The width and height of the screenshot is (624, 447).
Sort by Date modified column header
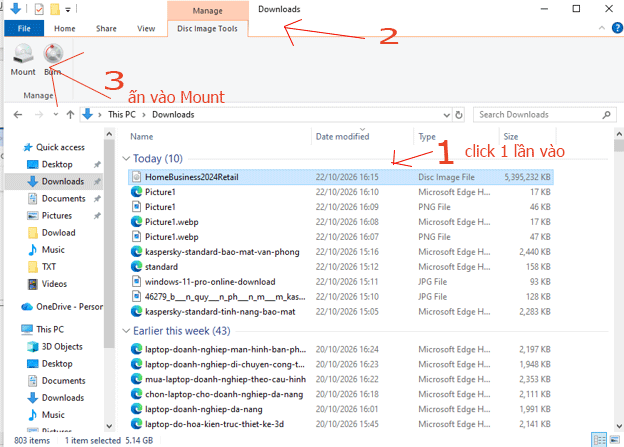tap(342, 137)
